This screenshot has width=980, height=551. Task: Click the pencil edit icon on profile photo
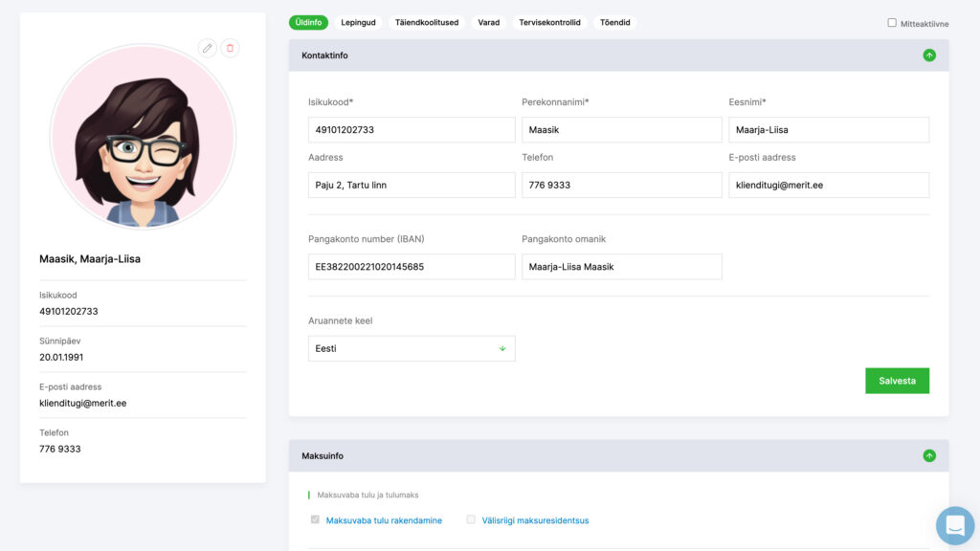(x=208, y=48)
